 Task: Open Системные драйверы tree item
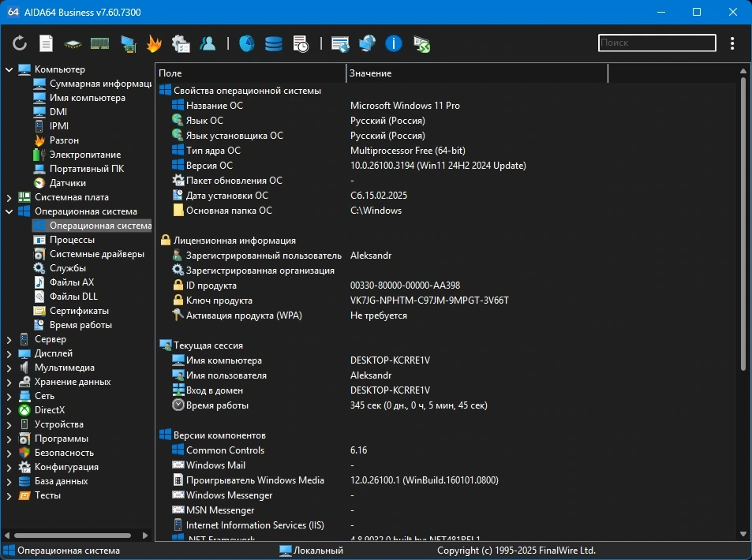[x=88, y=254]
